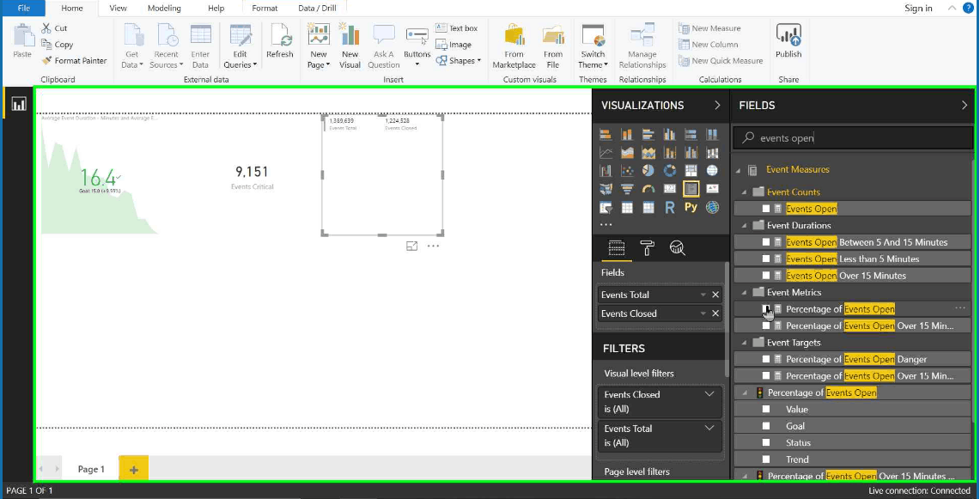Select the Python Py visual

[x=691, y=207]
